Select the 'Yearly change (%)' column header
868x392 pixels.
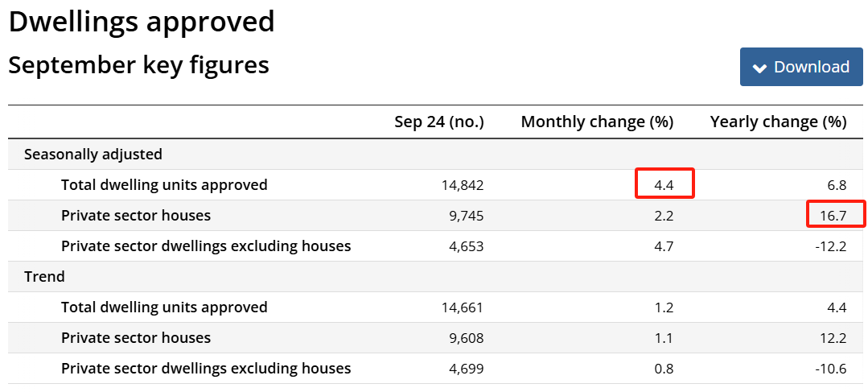tap(778, 122)
